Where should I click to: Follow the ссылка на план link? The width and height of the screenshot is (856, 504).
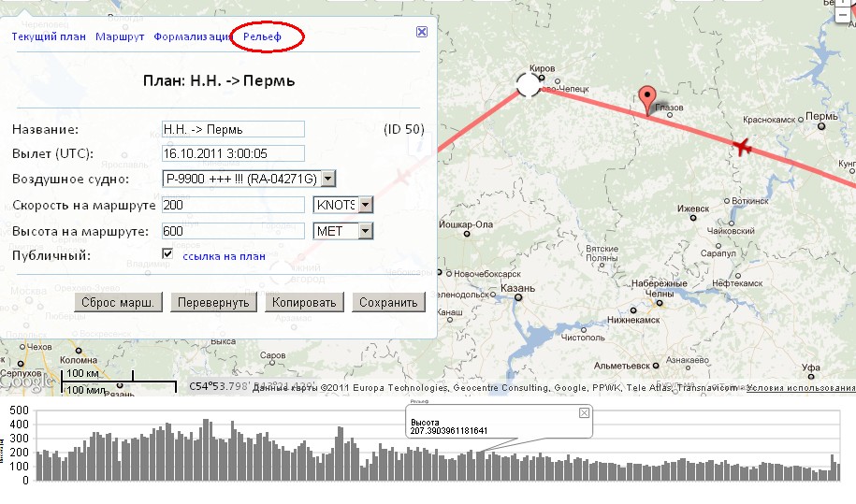tap(224, 255)
